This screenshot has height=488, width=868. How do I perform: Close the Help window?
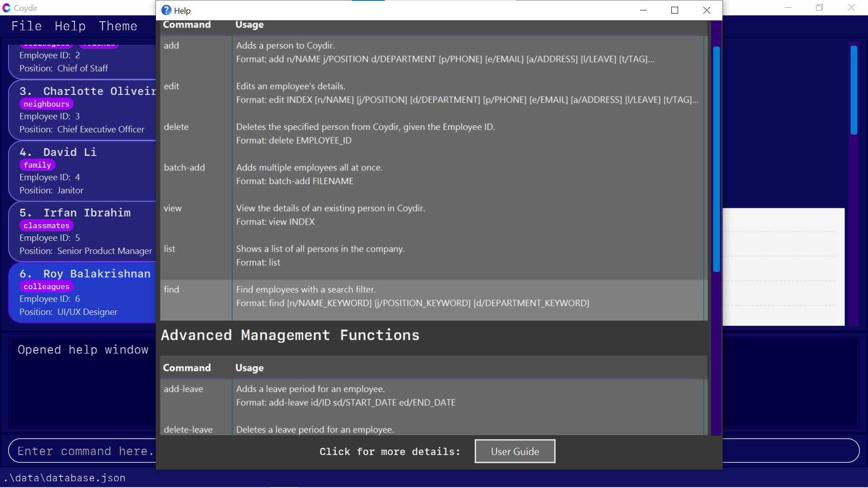point(707,10)
